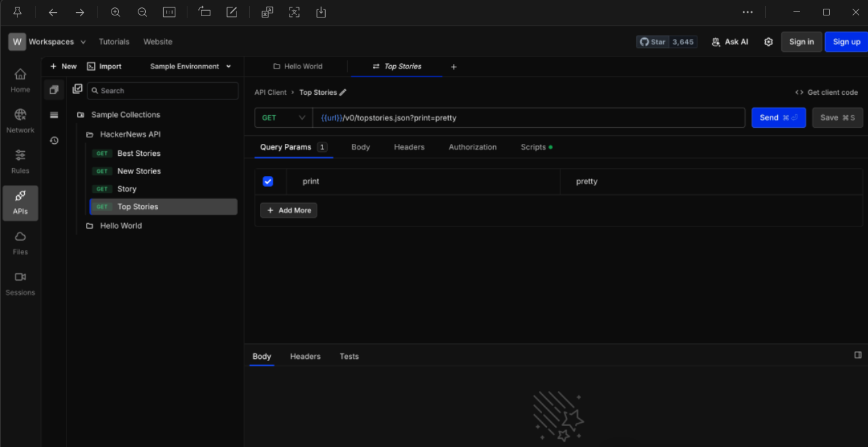Screen dimensions: 868x447
Task: Go to Home in the sidebar
Action: pos(20,81)
